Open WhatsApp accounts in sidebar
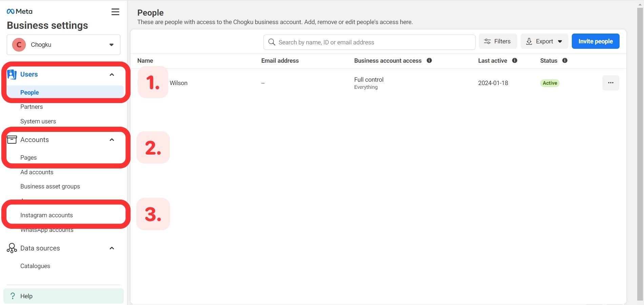 click(x=47, y=230)
